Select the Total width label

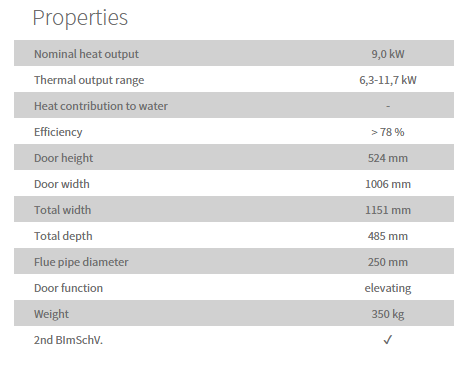[62, 210]
